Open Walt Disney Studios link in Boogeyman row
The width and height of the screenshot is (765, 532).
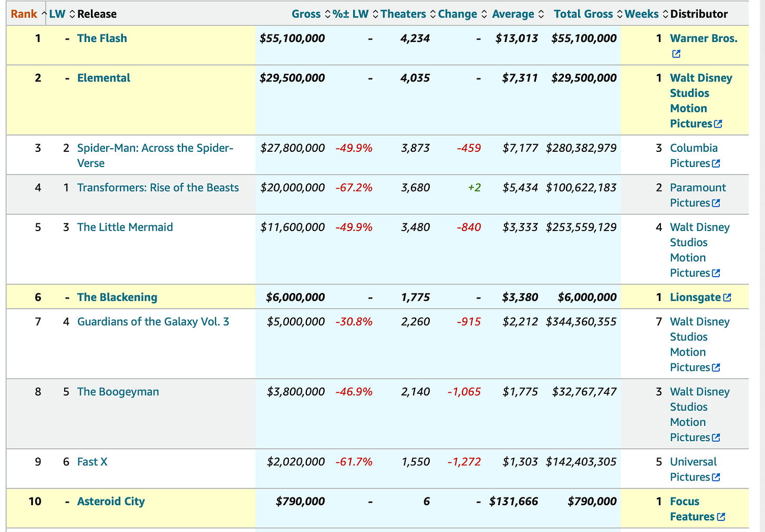coord(700,414)
